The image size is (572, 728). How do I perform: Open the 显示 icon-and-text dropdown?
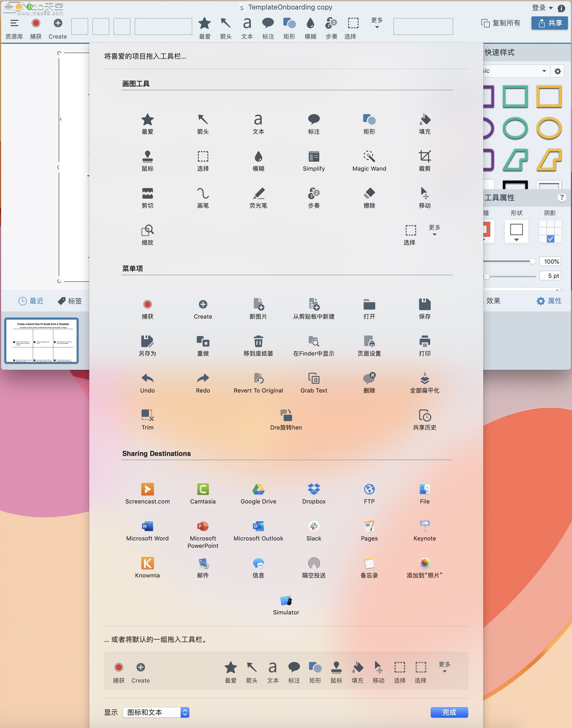[x=156, y=712]
